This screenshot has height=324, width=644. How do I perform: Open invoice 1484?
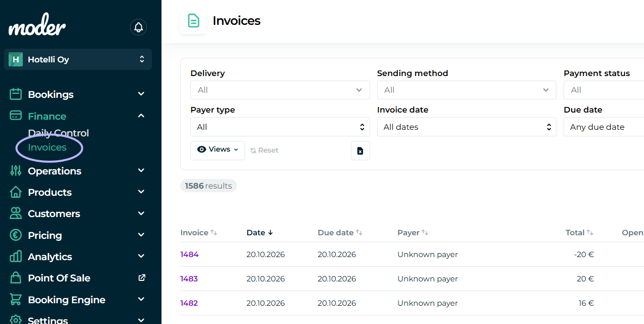(x=189, y=255)
